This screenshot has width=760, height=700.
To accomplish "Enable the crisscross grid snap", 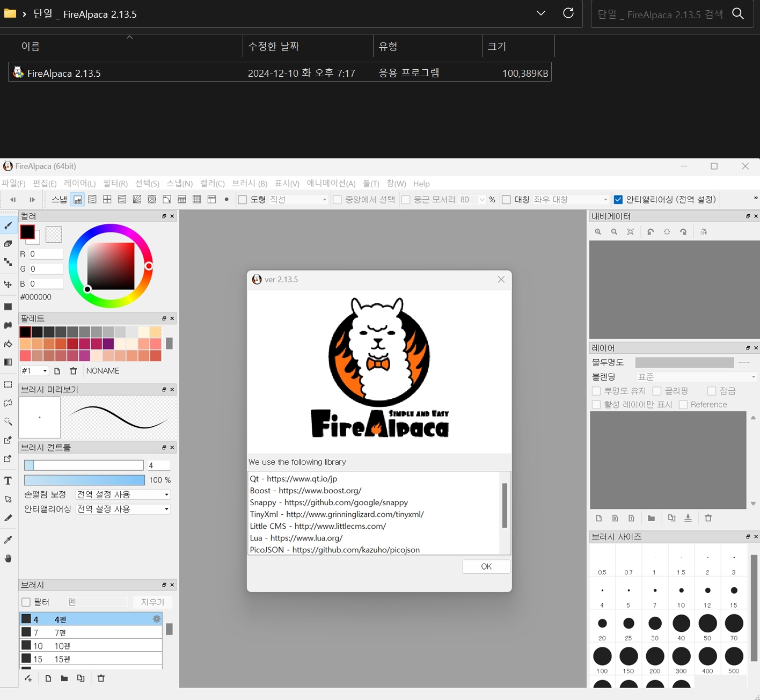I will (x=197, y=200).
